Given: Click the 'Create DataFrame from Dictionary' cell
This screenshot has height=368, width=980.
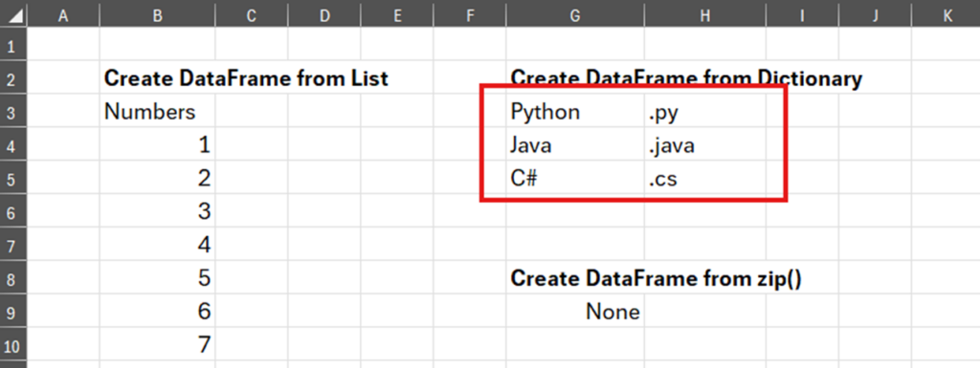Looking at the screenshot, I should [x=575, y=78].
